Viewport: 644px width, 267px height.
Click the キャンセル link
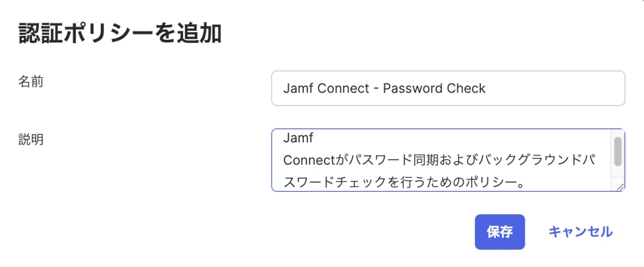tap(580, 232)
